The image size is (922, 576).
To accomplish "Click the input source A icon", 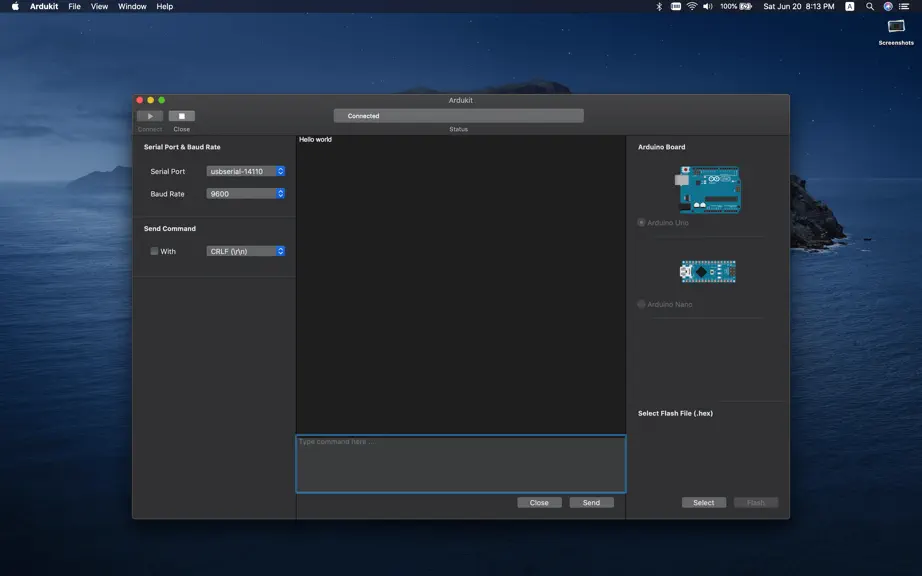I will 850,6.
